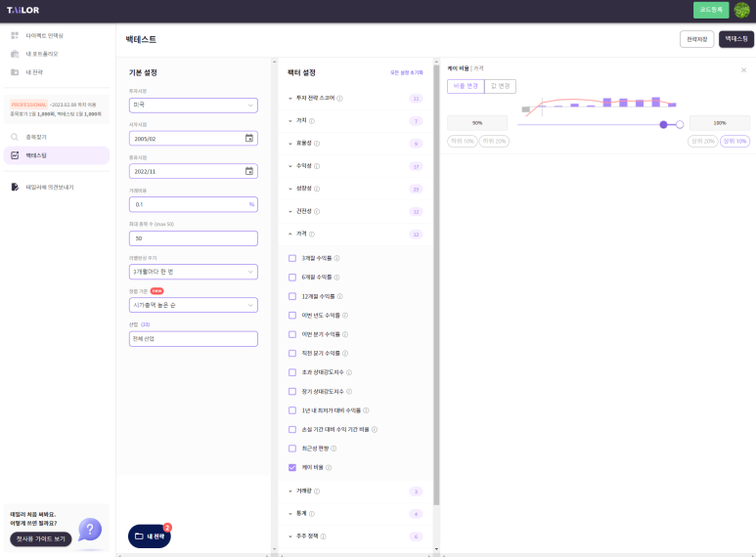This screenshot has height=557, width=756.
Task: Click the calendar icon for end date 2022/11
Action: [x=248, y=171]
